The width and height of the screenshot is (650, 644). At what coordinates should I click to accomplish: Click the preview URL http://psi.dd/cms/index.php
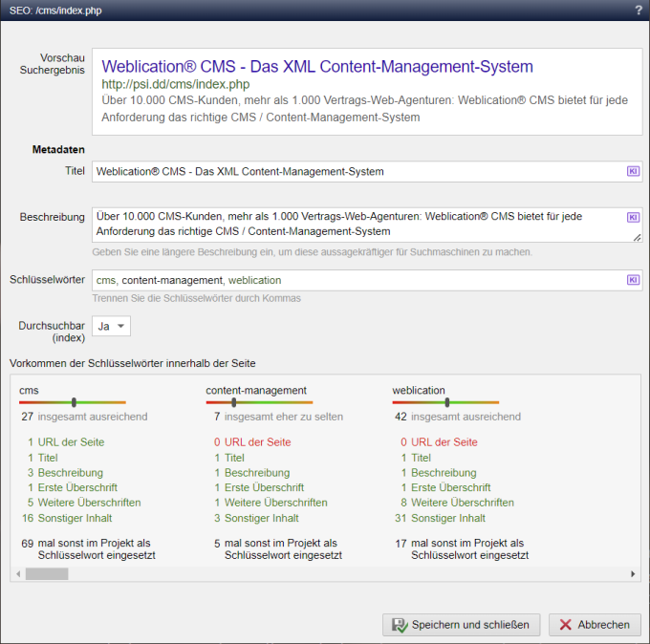(175, 84)
